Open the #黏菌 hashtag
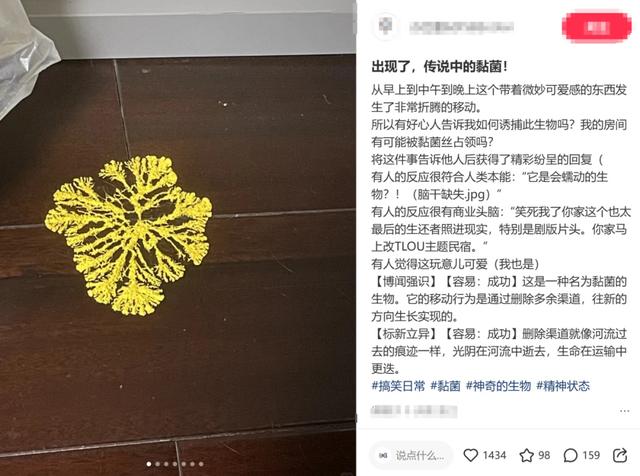This screenshot has width=640, height=476. [x=445, y=386]
